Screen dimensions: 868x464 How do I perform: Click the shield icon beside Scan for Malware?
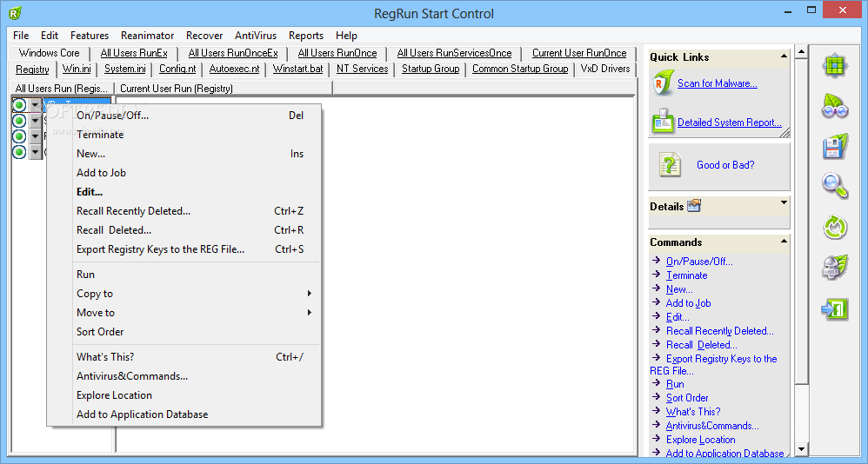tap(663, 83)
